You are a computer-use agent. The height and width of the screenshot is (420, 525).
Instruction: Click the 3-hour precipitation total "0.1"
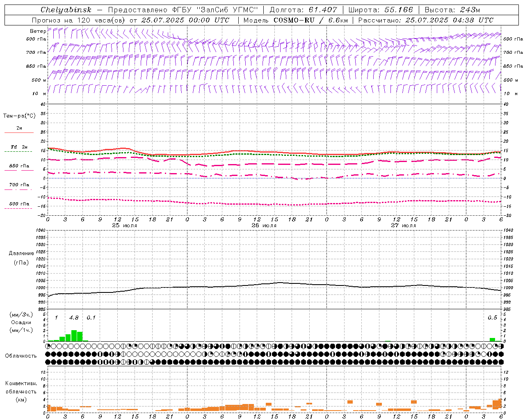(x=91, y=317)
